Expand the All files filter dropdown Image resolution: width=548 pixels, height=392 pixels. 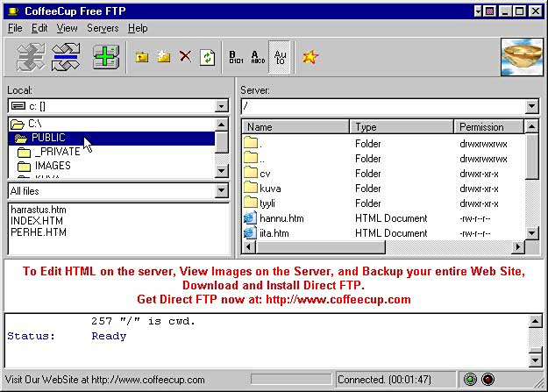221,190
